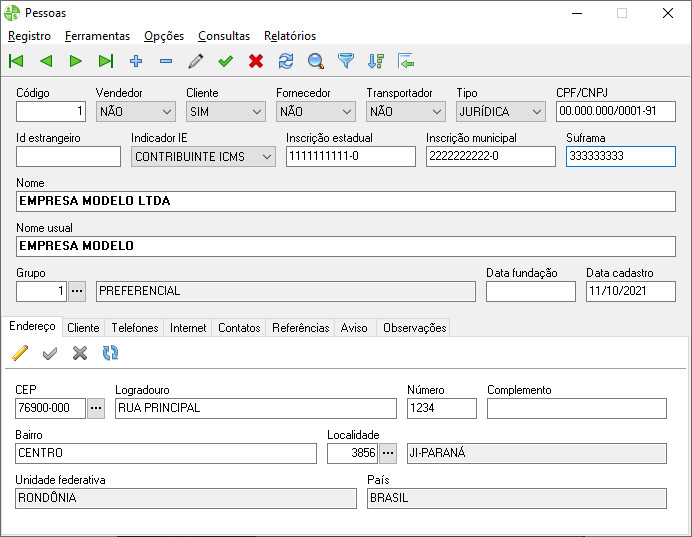Click the pencil edit icon in address tab
Image resolution: width=692 pixels, height=537 pixels.
coord(20,353)
